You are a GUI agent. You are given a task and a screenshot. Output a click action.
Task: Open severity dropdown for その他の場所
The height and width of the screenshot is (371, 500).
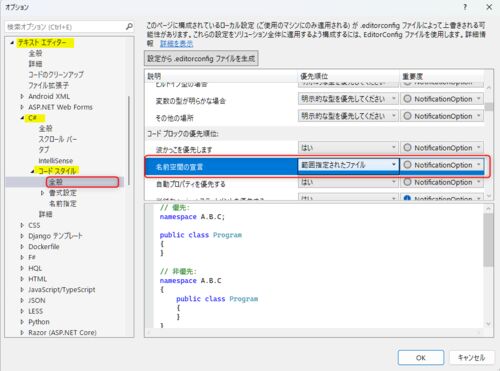click(x=442, y=116)
